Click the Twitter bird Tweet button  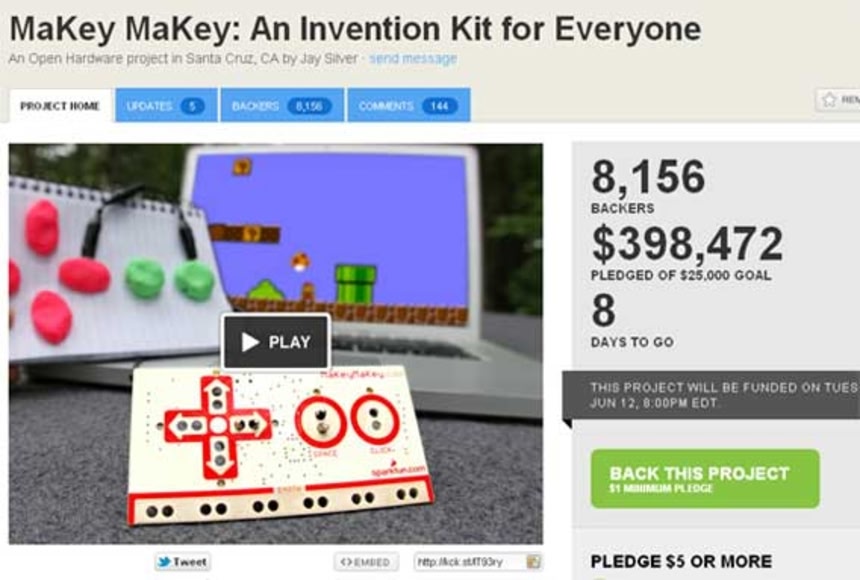coord(182,562)
